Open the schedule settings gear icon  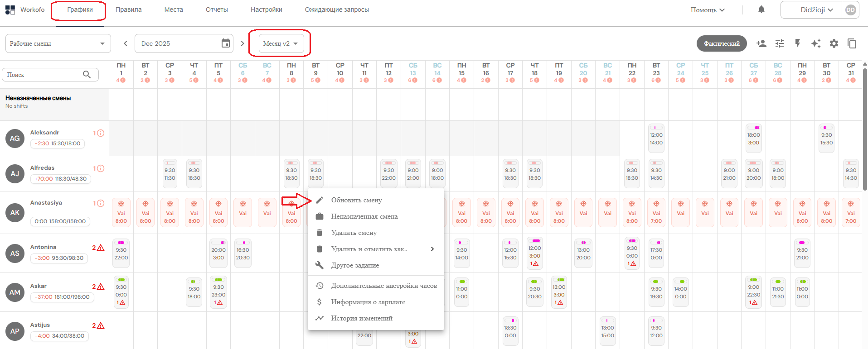tap(834, 43)
